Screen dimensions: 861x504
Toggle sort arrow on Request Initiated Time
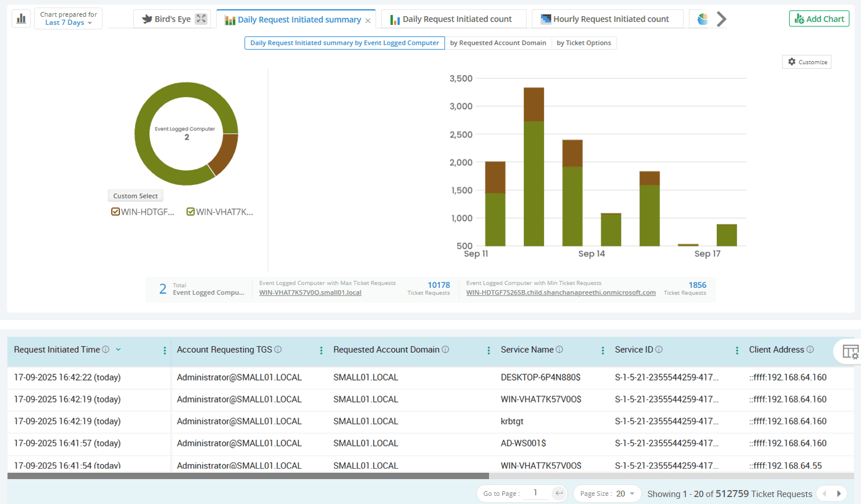[x=118, y=349]
